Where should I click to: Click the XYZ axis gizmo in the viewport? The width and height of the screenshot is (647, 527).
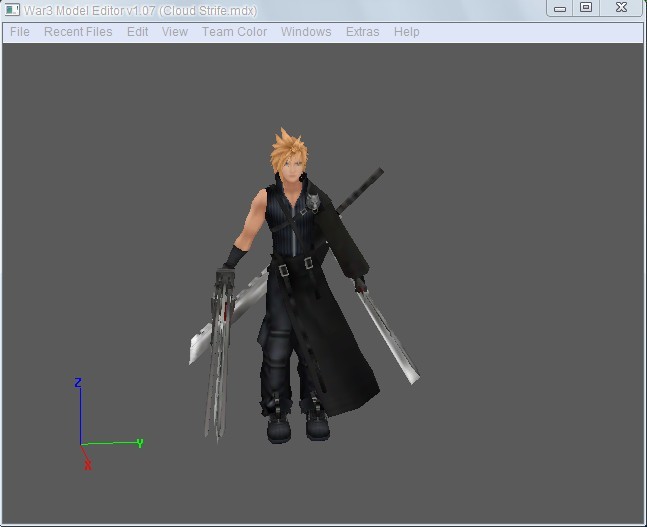click(x=108, y=424)
